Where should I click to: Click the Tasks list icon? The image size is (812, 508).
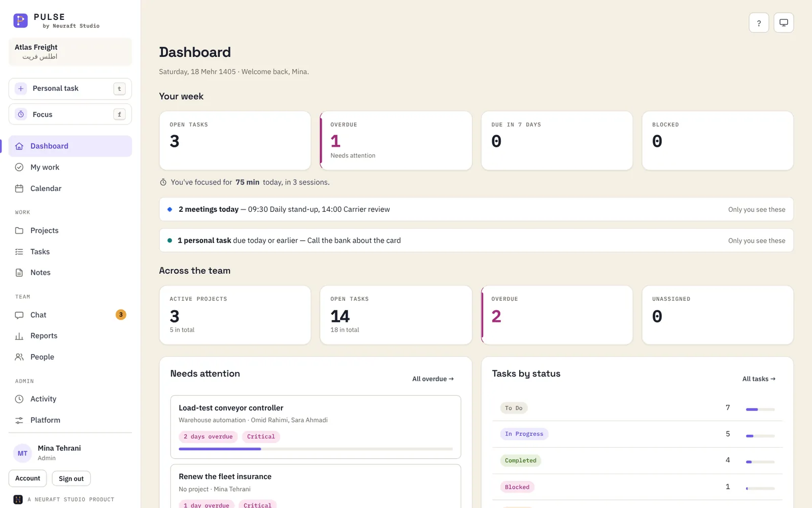[19, 251]
